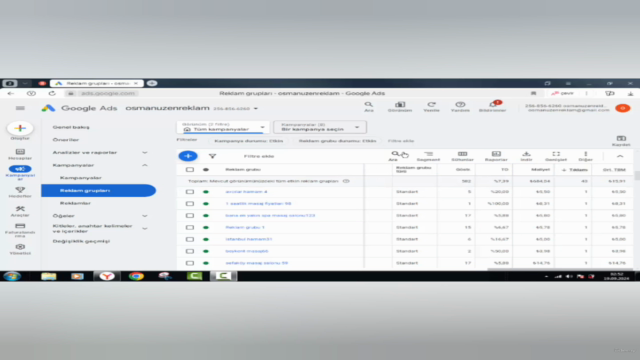The image size is (640, 360).
Task: Click Filtre ekle field in toolbar
Action: (x=259, y=156)
